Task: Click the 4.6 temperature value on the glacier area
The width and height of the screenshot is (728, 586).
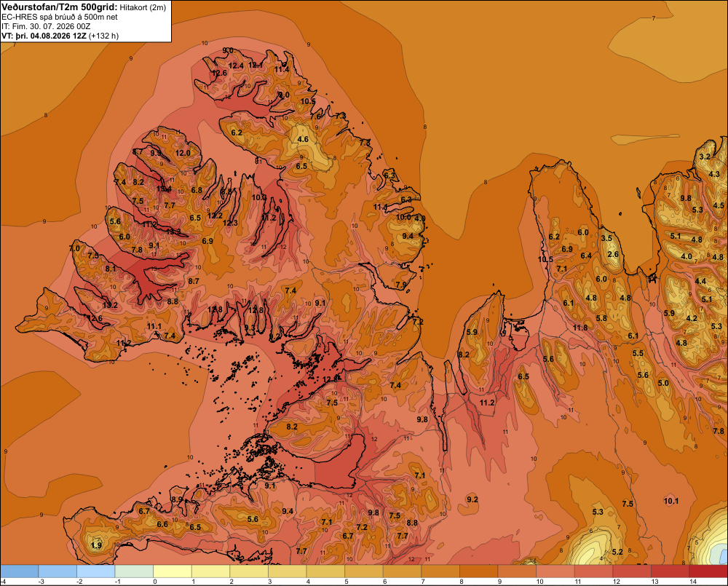Action: tap(303, 139)
